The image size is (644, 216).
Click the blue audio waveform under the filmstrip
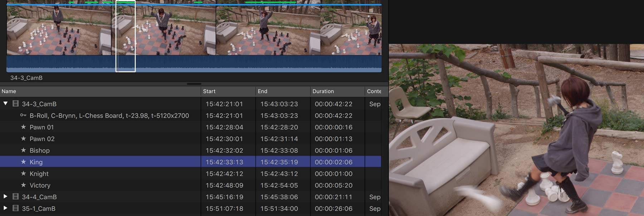(x=194, y=64)
